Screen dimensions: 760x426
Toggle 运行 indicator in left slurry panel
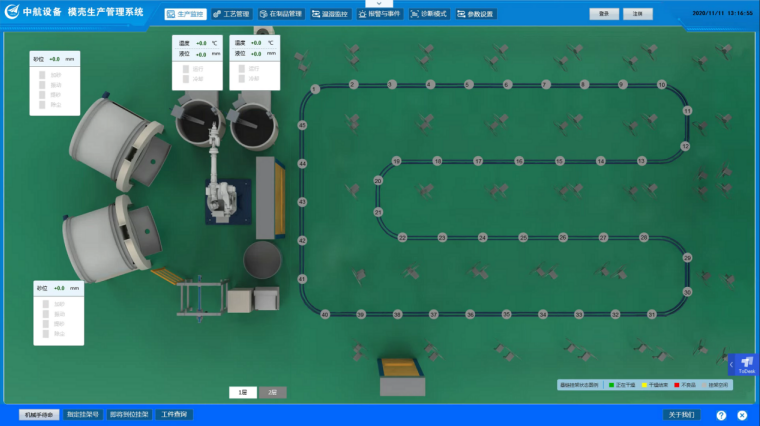tap(186, 69)
